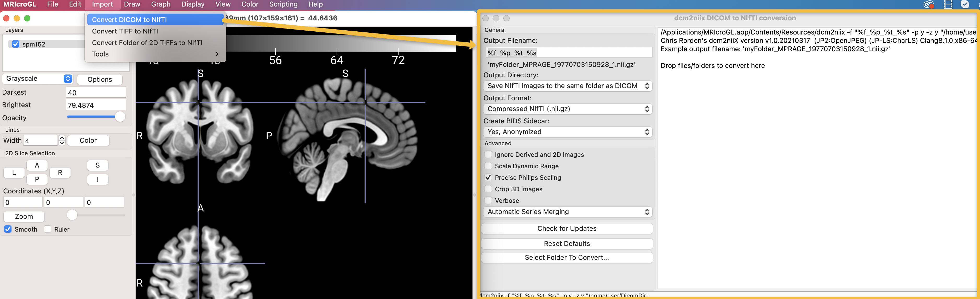Click the line Width input field

pyautogui.click(x=41, y=140)
